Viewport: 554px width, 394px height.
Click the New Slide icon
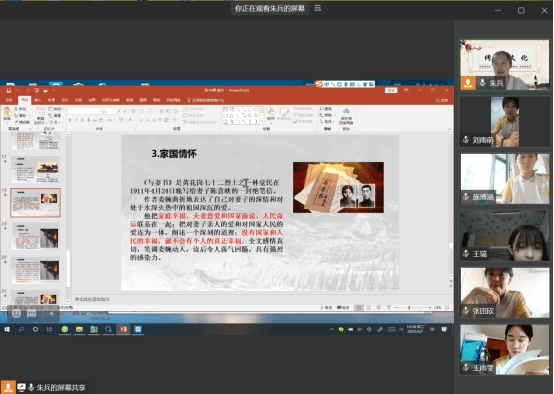click(x=40, y=111)
